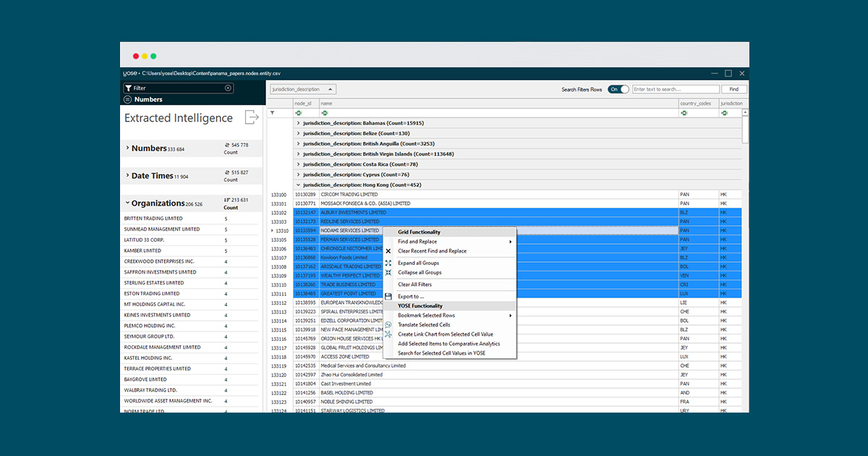This screenshot has height=456, width=868.
Task: Select Create Link Chart from Selected Cell Value
Action: 446,334
